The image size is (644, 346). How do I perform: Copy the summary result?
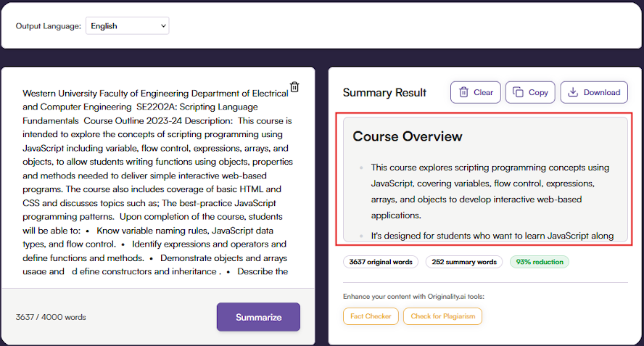(530, 92)
